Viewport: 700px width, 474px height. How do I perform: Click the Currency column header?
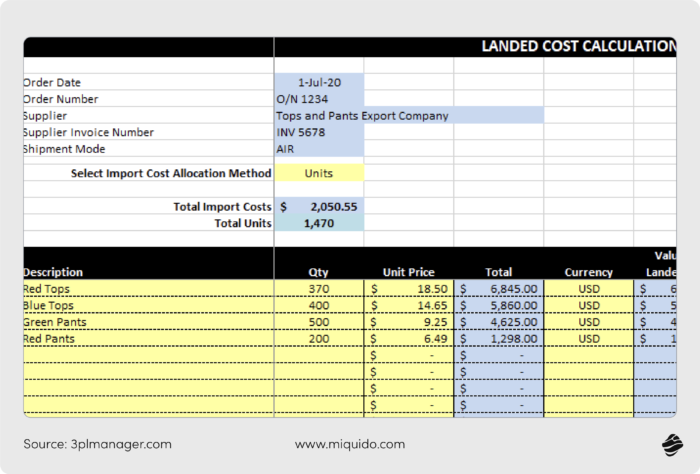tap(588, 272)
